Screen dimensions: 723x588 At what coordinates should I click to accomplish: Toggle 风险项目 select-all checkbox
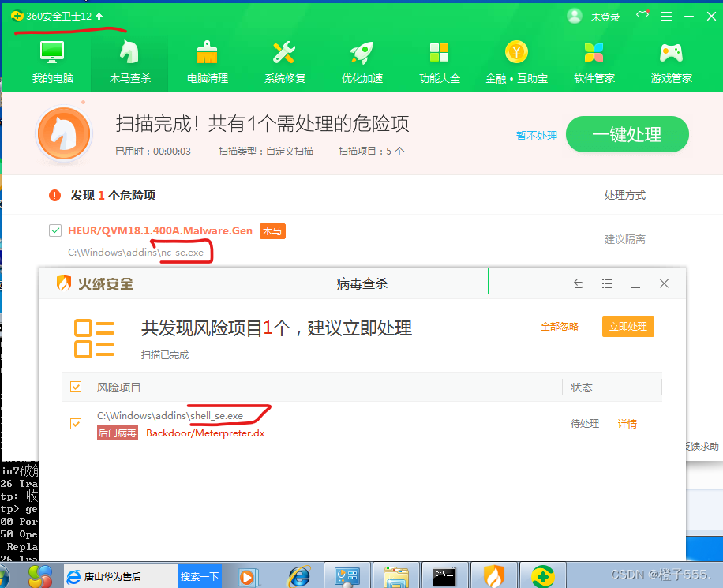click(76, 387)
